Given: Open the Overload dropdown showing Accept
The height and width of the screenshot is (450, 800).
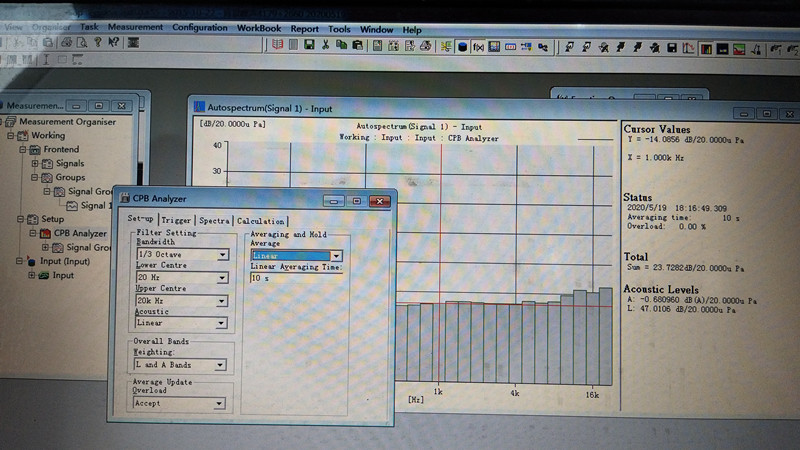Looking at the screenshot, I should (x=220, y=404).
